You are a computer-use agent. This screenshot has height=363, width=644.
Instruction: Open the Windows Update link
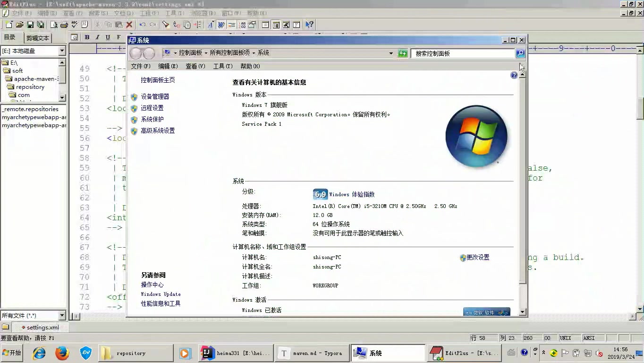coord(161,294)
